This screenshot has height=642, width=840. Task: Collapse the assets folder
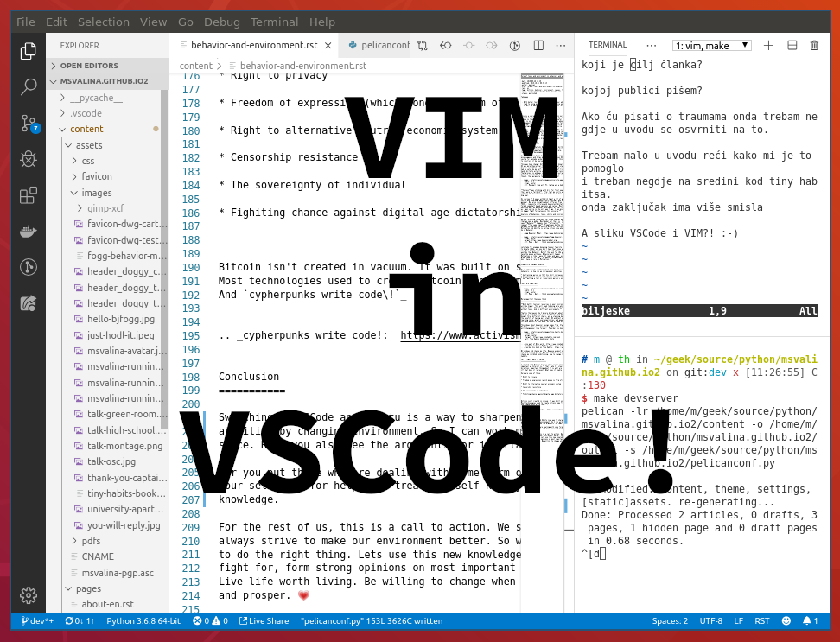(107, 145)
